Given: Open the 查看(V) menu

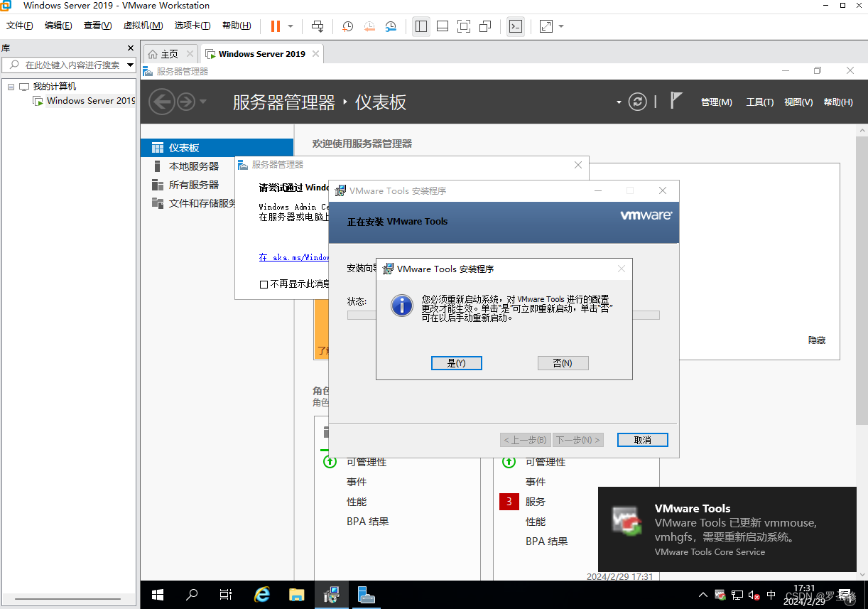Looking at the screenshot, I should [98, 26].
